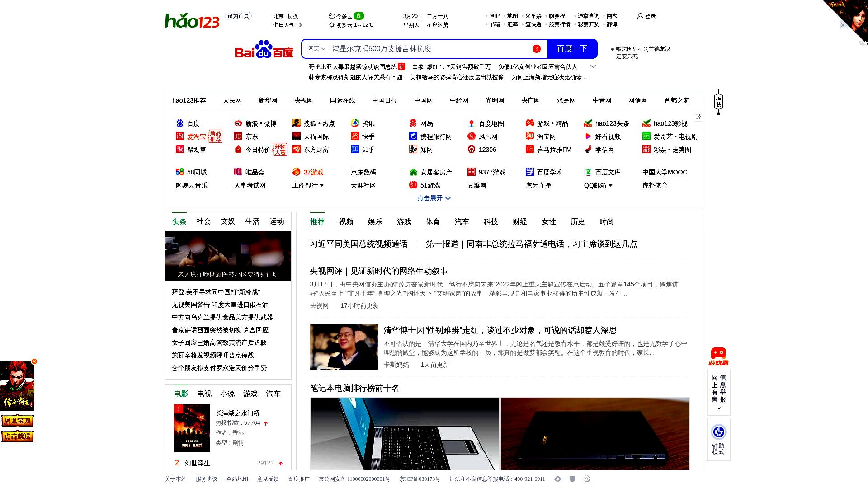
Task: Focus the Baidu search input field
Action: [429, 49]
